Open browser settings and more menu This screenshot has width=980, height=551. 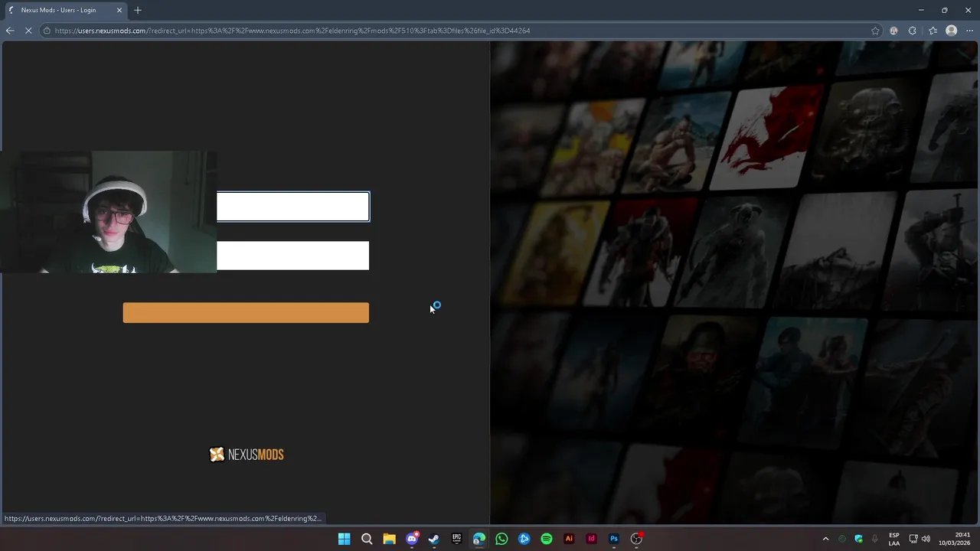coord(969,31)
